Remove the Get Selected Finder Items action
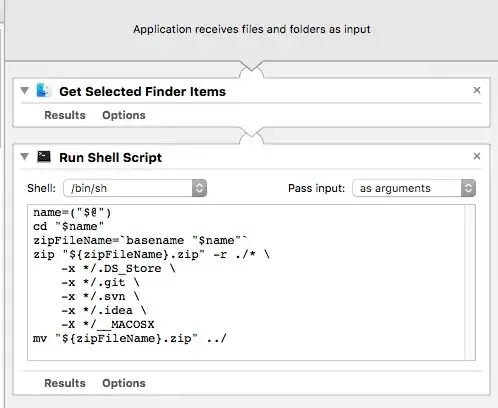 [x=477, y=90]
